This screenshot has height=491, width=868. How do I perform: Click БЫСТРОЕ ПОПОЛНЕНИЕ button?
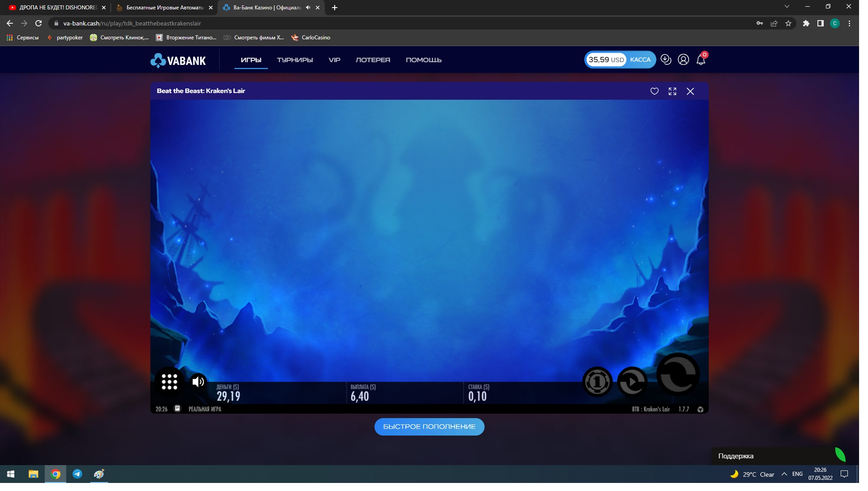429,427
